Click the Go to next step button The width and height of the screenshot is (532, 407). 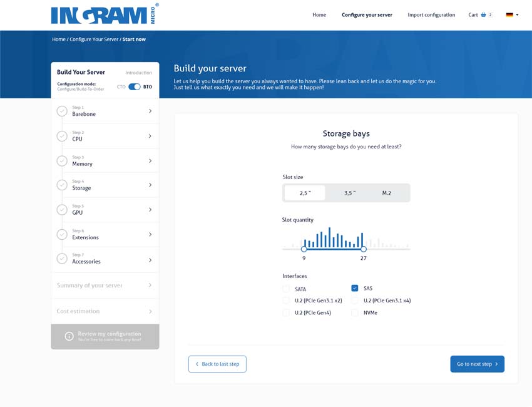(x=477, y=364)
